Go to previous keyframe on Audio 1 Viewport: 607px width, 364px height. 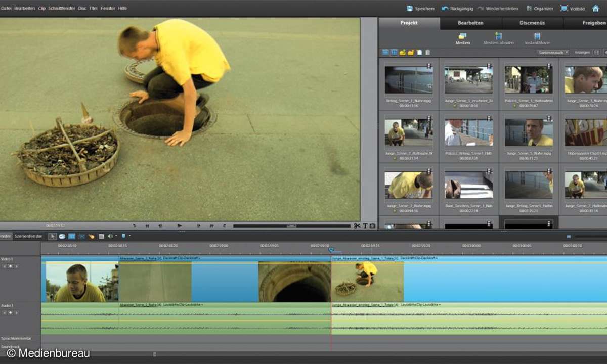(5, 313)
